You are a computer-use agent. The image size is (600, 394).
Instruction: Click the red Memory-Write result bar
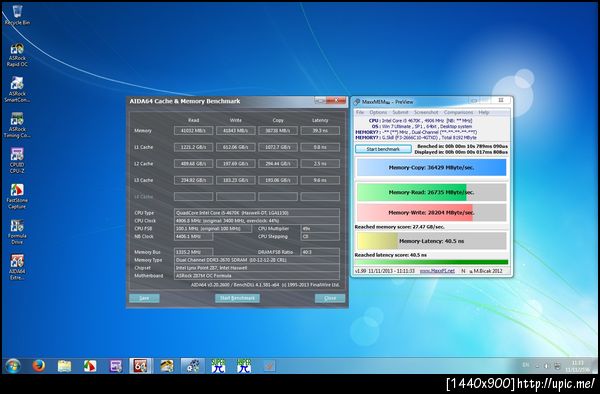pyautogui.click(x=431, y=212)
